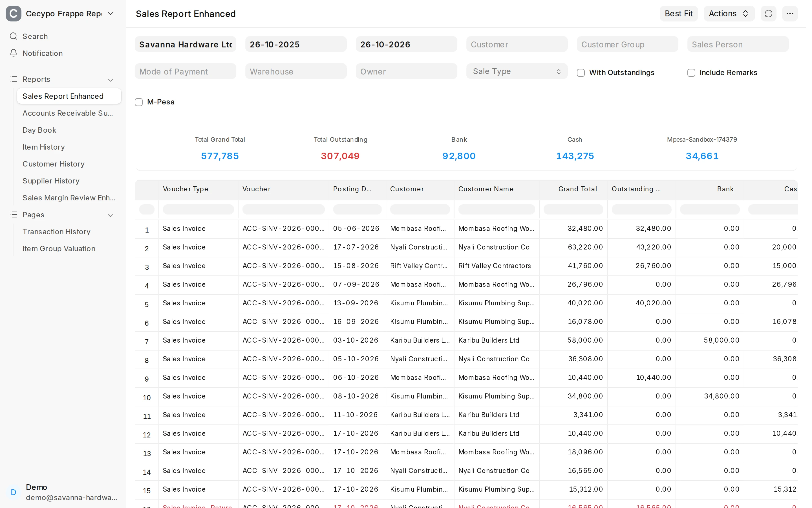Go to Item History report

(69, 147)
